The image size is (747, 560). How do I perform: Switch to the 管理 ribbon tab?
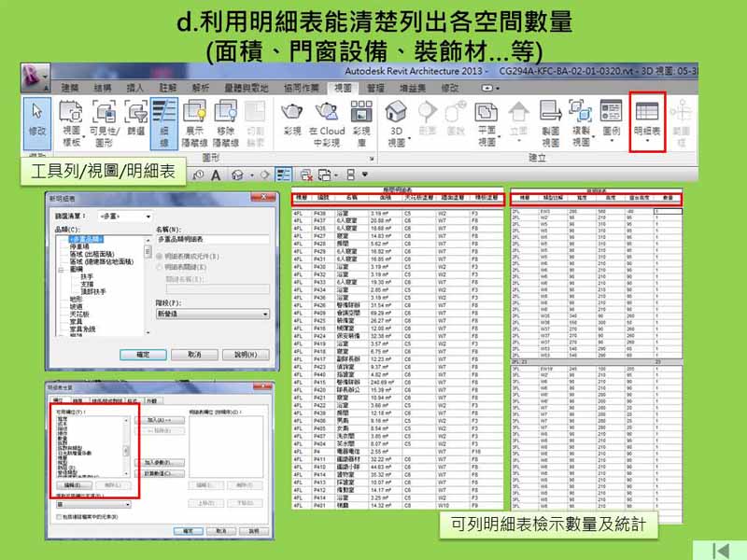(375, 88)
